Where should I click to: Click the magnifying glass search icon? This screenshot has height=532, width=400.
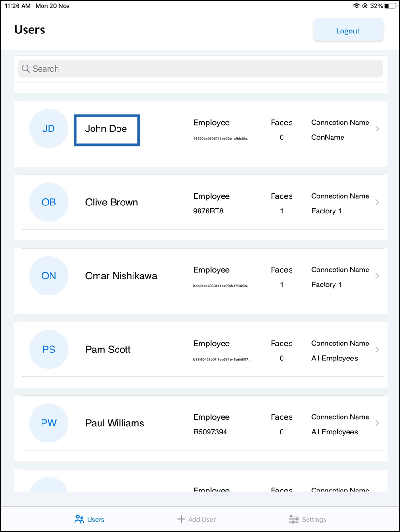pyautogui.click(x=26, y=68)
